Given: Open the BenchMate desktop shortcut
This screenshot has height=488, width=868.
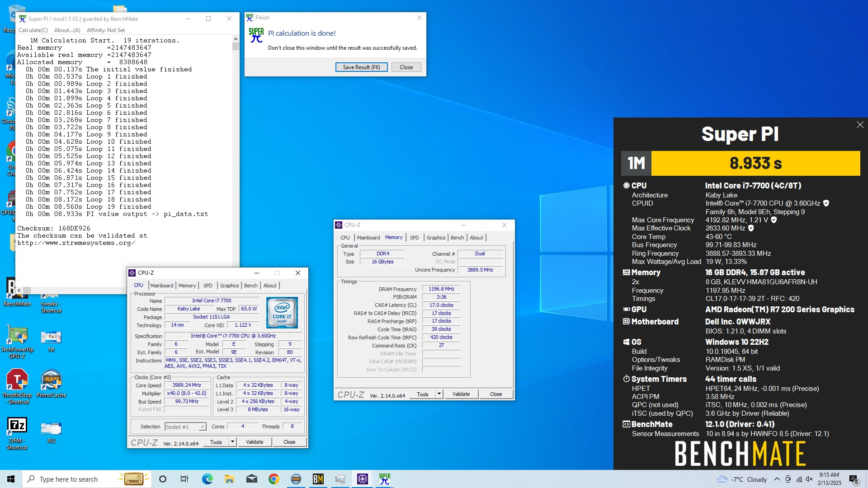Looking at the screenshot, I should (x=17, y=291).
